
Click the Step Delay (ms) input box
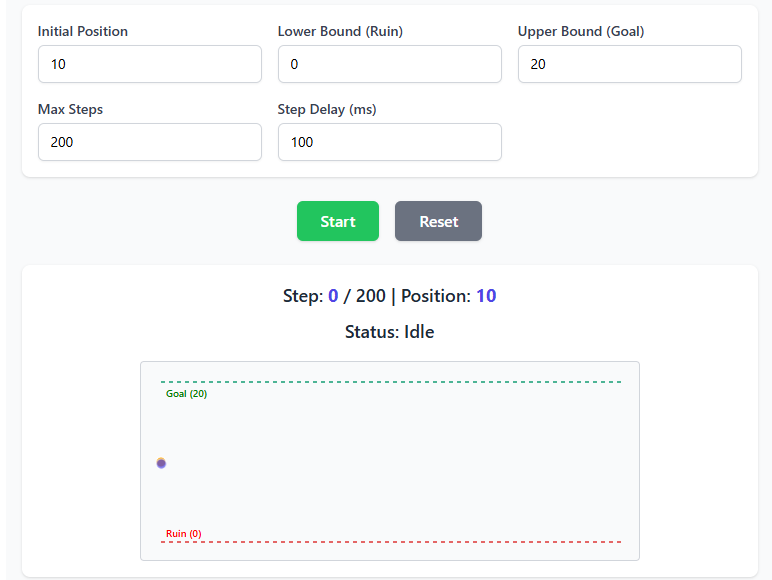(390, 142)
